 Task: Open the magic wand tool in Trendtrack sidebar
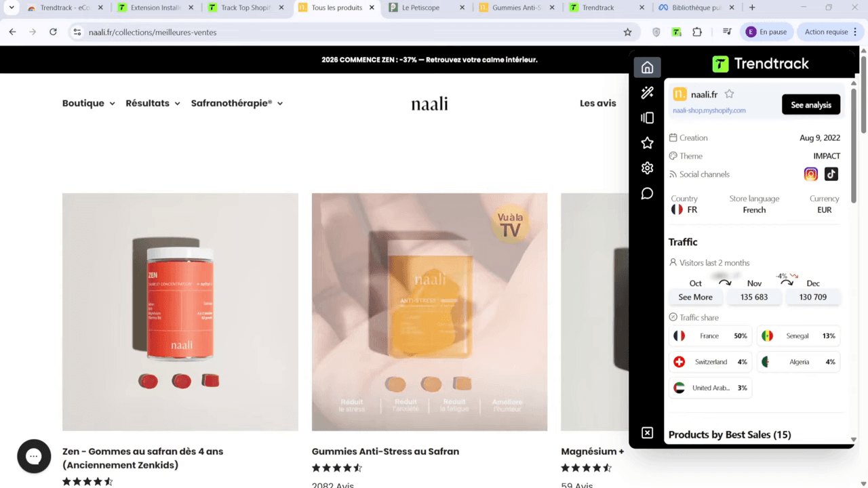[x=647, y=92]
